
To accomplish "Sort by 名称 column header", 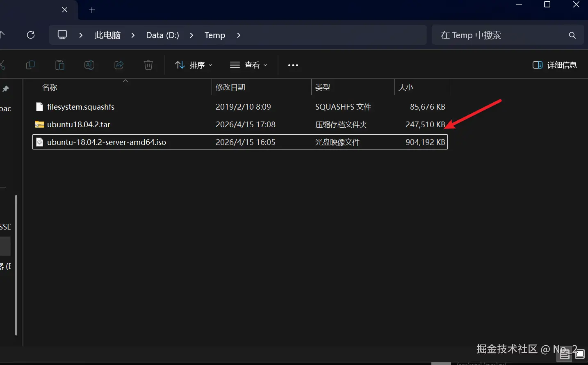I will point(50,87).
